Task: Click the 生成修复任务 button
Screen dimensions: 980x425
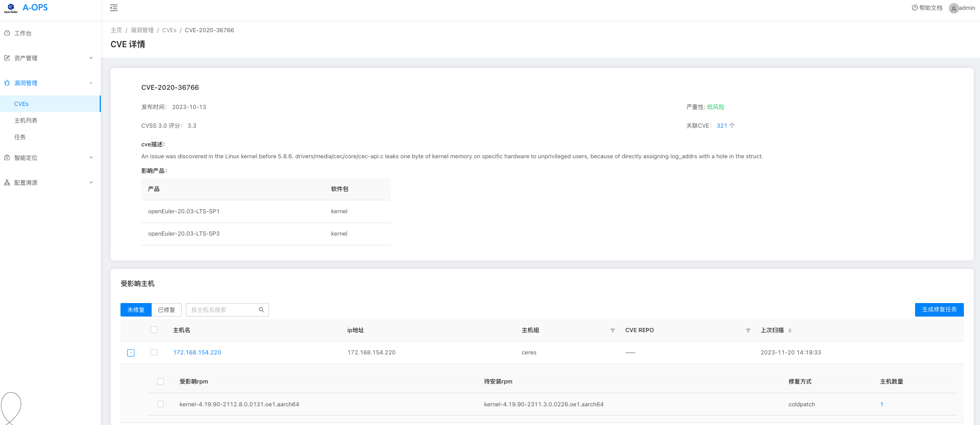Action: 939,310
